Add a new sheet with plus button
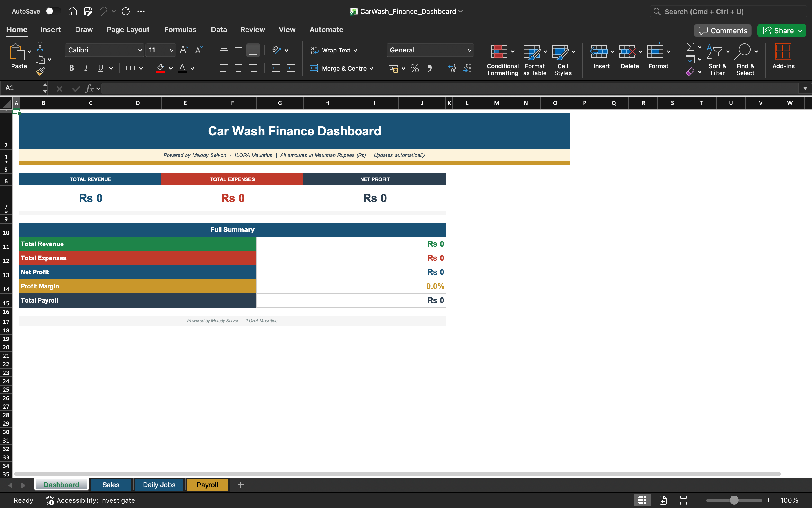The width and height of the screenshot is (812, 508). pyautogui.click(x=240, y=485)
